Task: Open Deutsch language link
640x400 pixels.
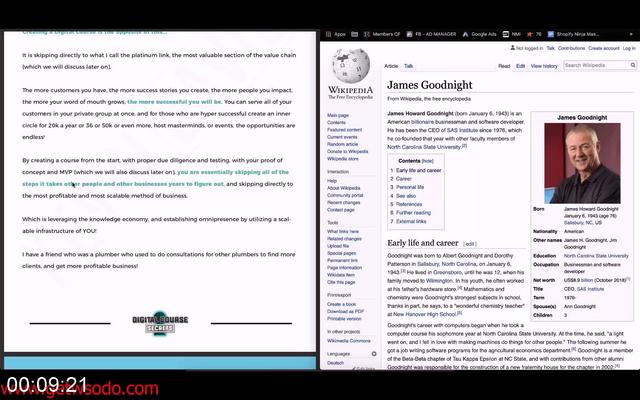Action: [x=336, y=363]
